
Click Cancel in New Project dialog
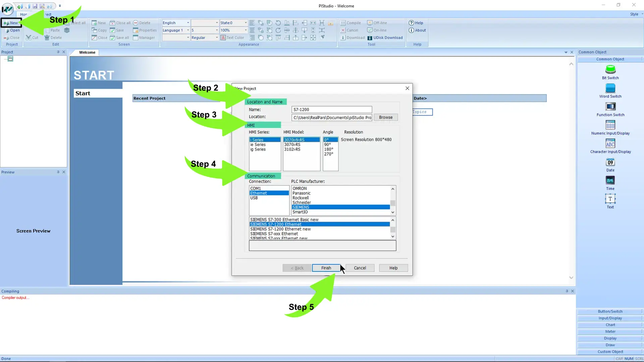[360, 268]
